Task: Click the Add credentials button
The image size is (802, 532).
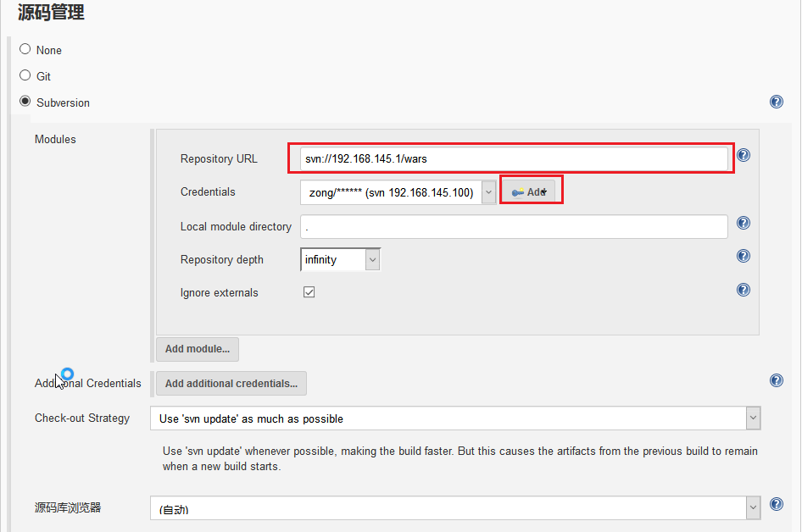Action: (x=532, y=192)
